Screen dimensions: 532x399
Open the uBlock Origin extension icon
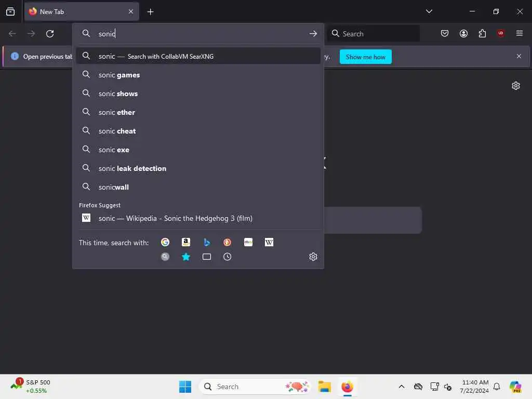[501, 33]
